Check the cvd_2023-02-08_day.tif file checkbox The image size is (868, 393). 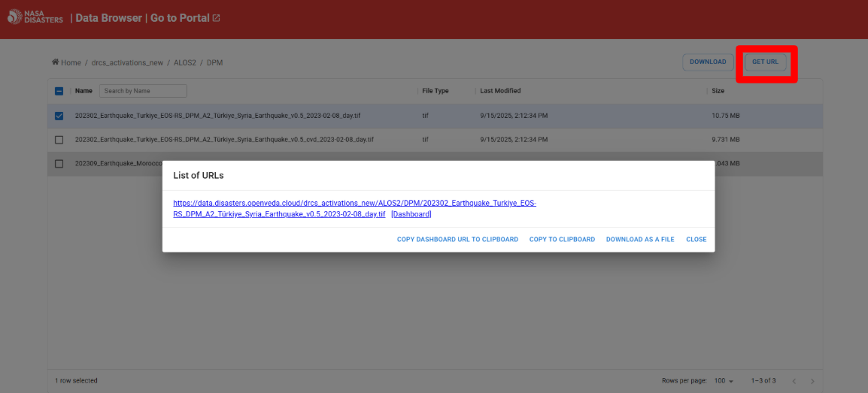click(59, 140)
